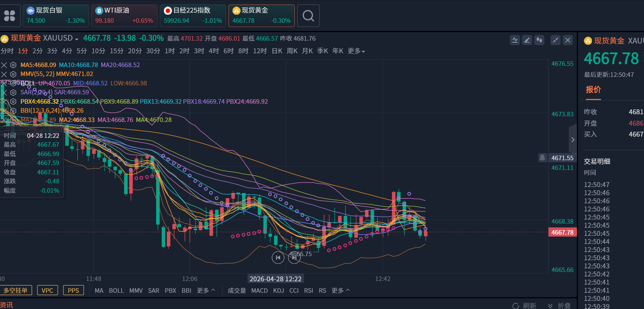Viewport: 644px width, 309px height.
Task: Select the MACD sub-indicator
Action: 259,290
